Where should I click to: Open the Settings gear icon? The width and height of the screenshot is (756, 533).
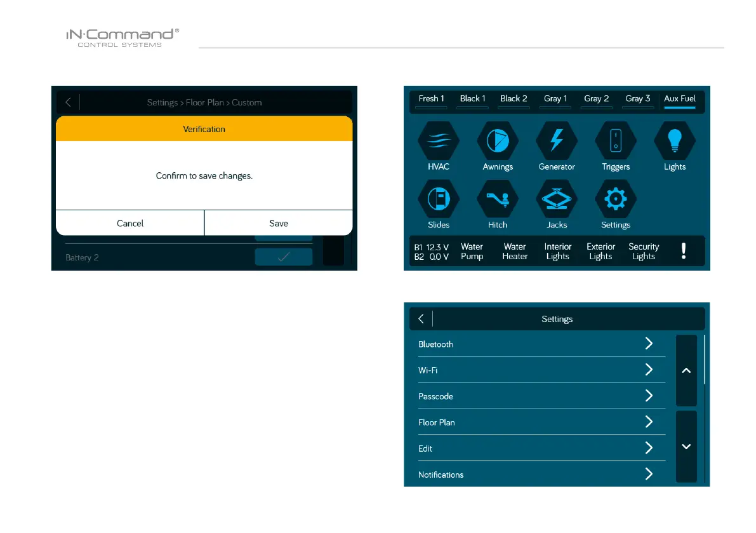616,199
